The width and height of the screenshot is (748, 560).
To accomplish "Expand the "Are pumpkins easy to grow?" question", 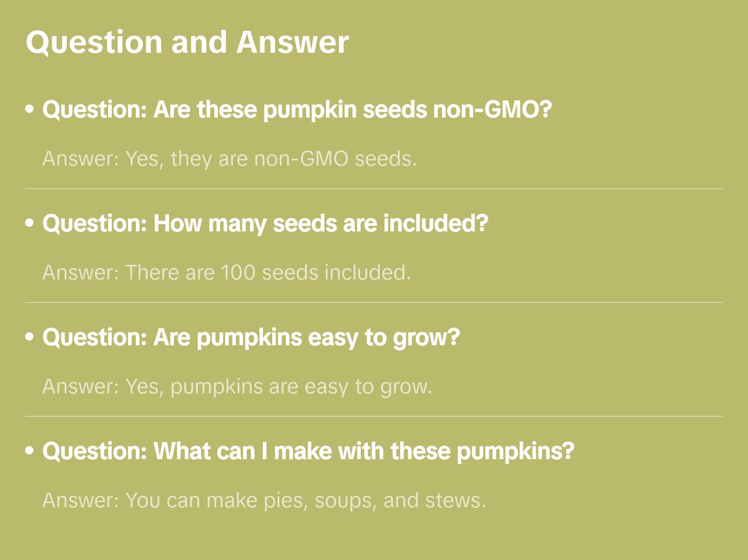I will [x=251, y=337].
